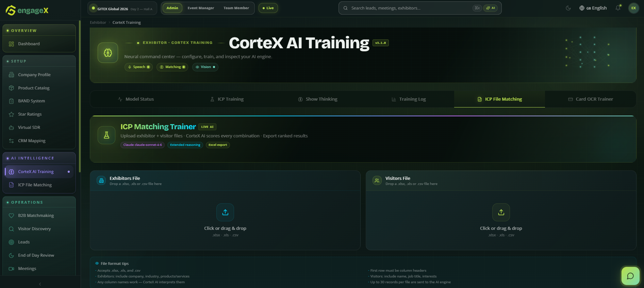
Task: Select CorteX AI Training in the sidebar
Action: coord(39,172)
